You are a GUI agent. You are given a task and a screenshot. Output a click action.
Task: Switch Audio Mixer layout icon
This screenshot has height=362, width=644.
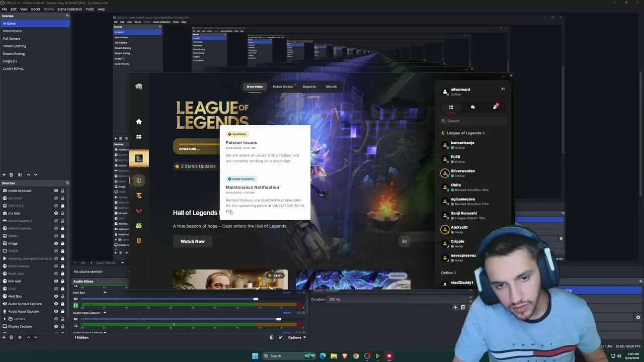(x=272, y=337)
